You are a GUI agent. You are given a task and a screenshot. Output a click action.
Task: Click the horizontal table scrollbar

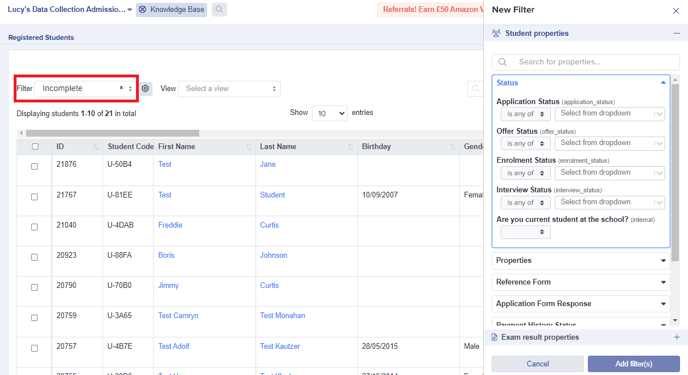112,133
